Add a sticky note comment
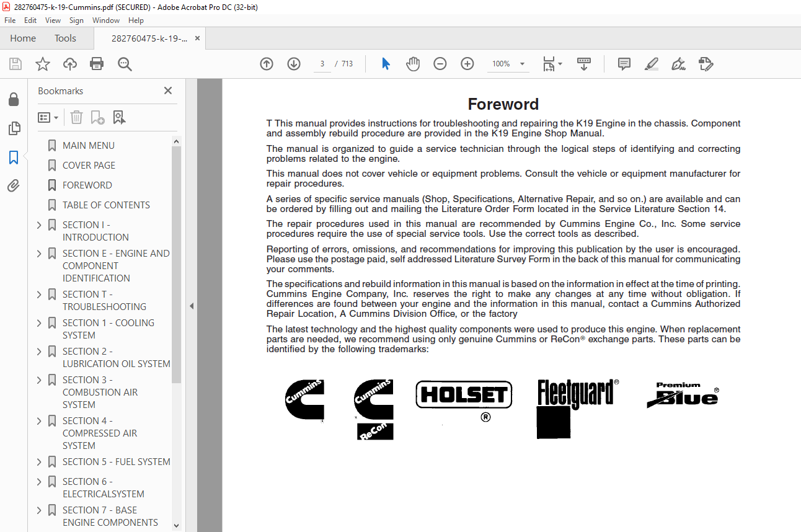 (624, 64)
